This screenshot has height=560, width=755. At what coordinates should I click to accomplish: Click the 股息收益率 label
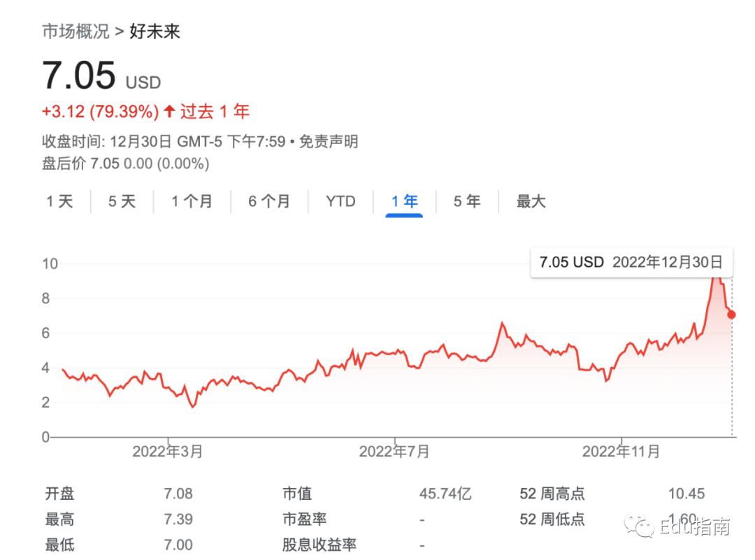[x=319, y=545]
